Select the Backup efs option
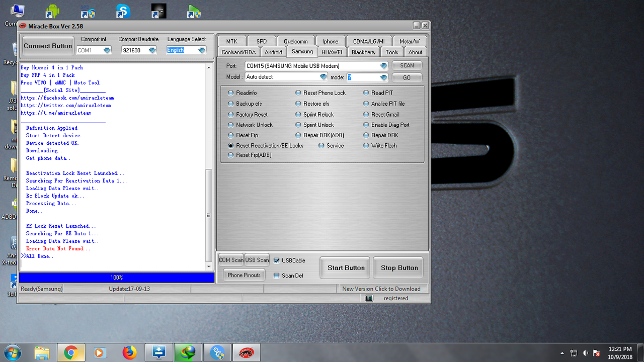 click(231, 104)
